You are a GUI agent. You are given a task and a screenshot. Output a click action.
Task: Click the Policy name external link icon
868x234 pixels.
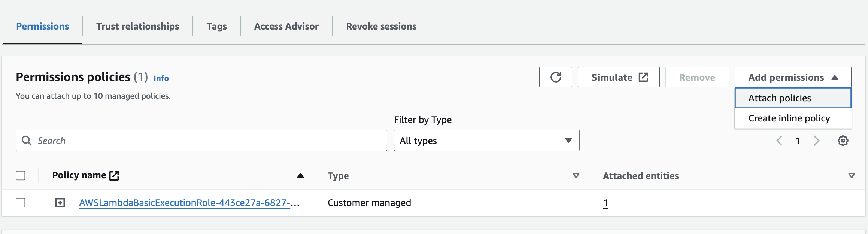(x=114, y=176)
